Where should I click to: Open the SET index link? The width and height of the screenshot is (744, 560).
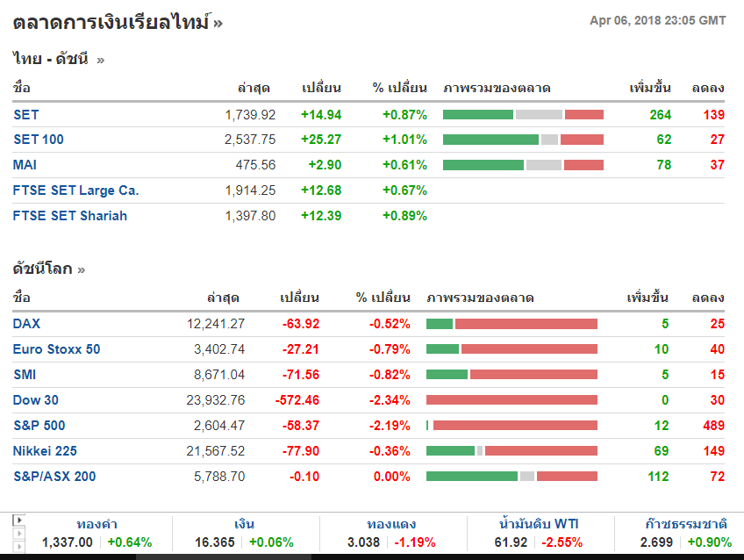pos(26,114)
